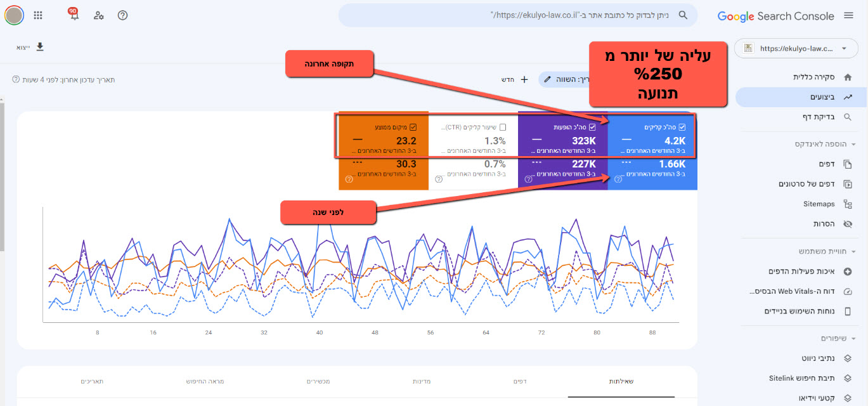Viewport: 868px width, 406px height.
Task: Open the Google apps grid
Action: coord(38,15)
